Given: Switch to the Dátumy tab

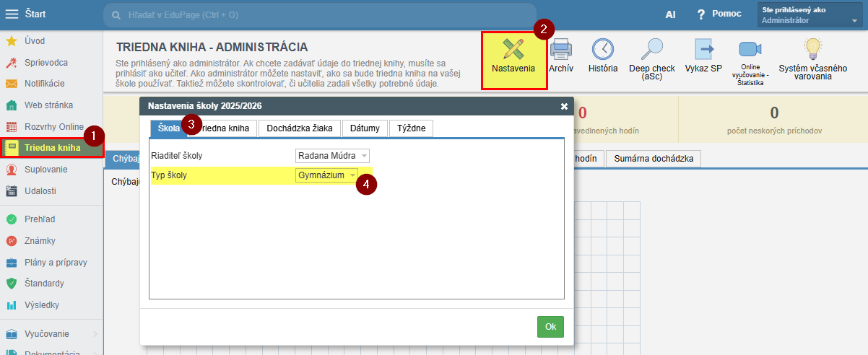Looking at the screenshot, I should [365, 128].
